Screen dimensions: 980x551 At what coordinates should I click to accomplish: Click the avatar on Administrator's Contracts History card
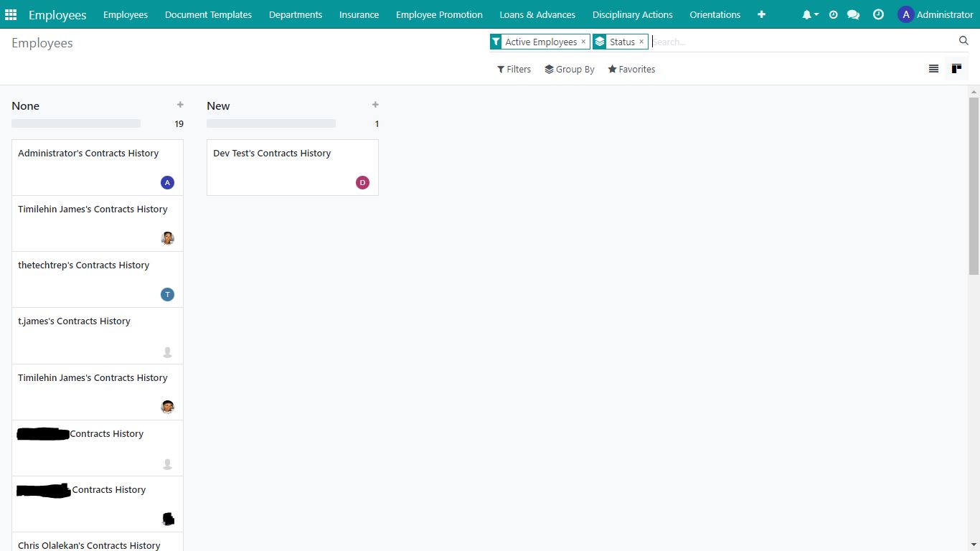[167, 182]
